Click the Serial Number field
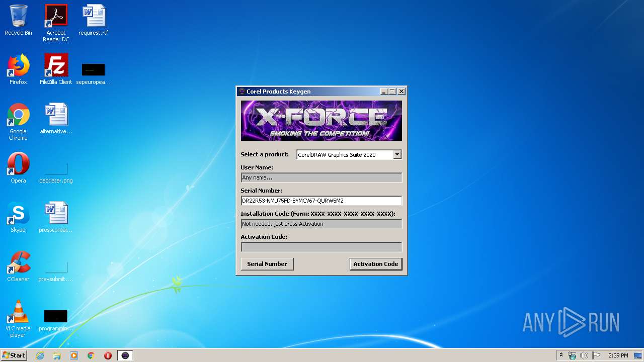 321,201
